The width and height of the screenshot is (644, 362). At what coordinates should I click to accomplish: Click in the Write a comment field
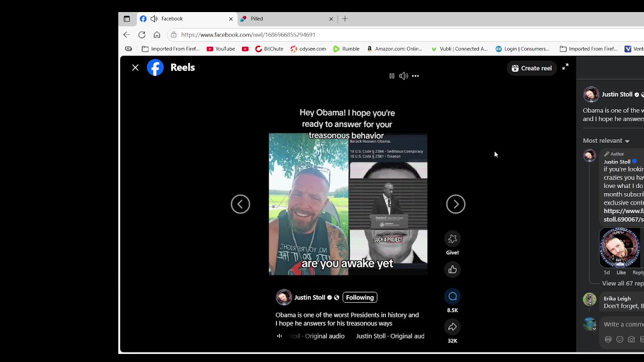(623, 325)
